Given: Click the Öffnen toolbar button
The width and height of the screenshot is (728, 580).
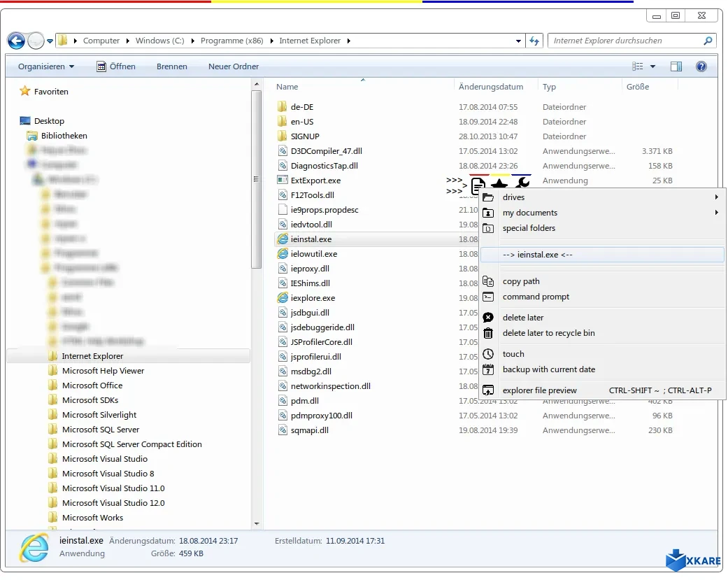Looking at the screenshot, I should (116, 66).
